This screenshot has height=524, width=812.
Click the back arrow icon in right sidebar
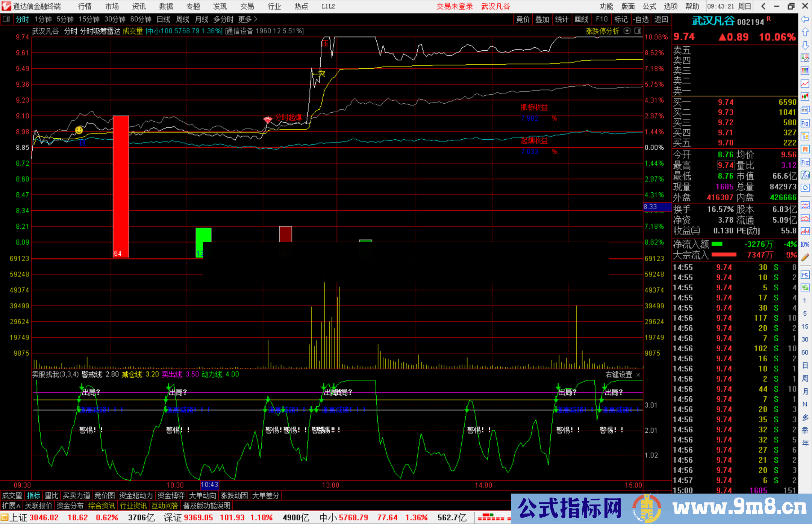805,19
